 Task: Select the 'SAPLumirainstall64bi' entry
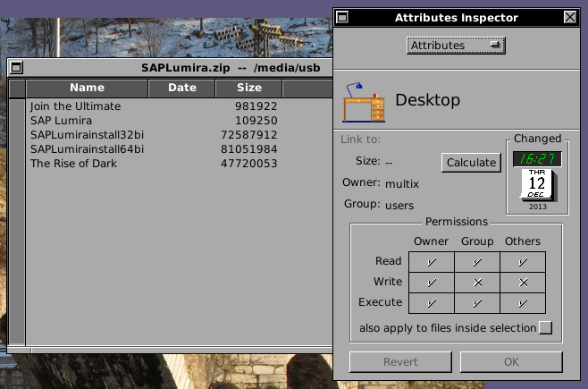tap(180, 149)
